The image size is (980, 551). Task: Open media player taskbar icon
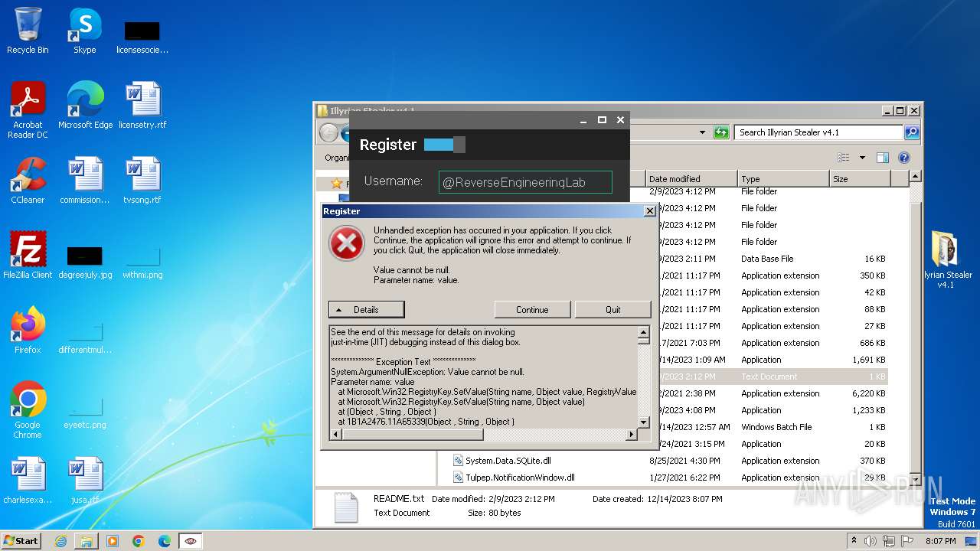click(x=113, y=541)
